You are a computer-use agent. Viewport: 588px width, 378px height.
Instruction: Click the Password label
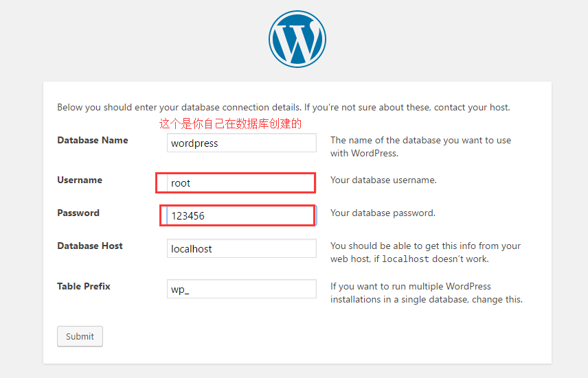[x=78, y=213]
